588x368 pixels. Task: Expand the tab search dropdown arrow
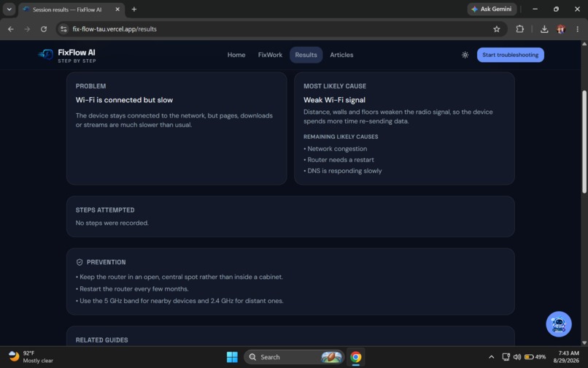click(9, 9)
